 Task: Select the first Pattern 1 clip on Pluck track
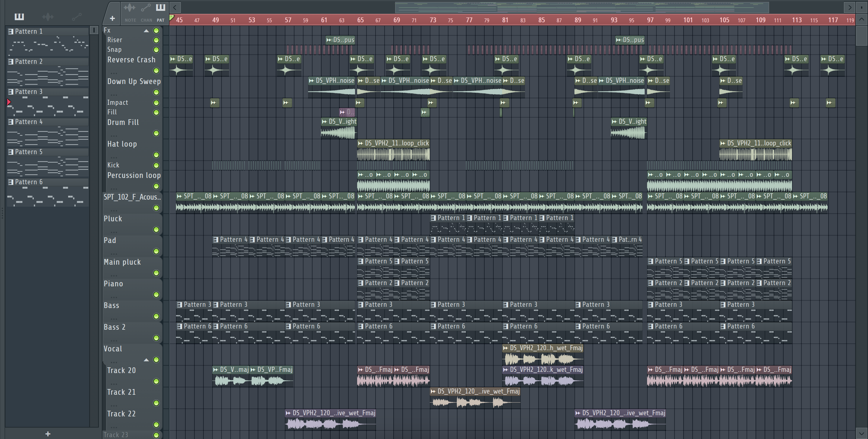pyautogui.click(x=448, y=225)
